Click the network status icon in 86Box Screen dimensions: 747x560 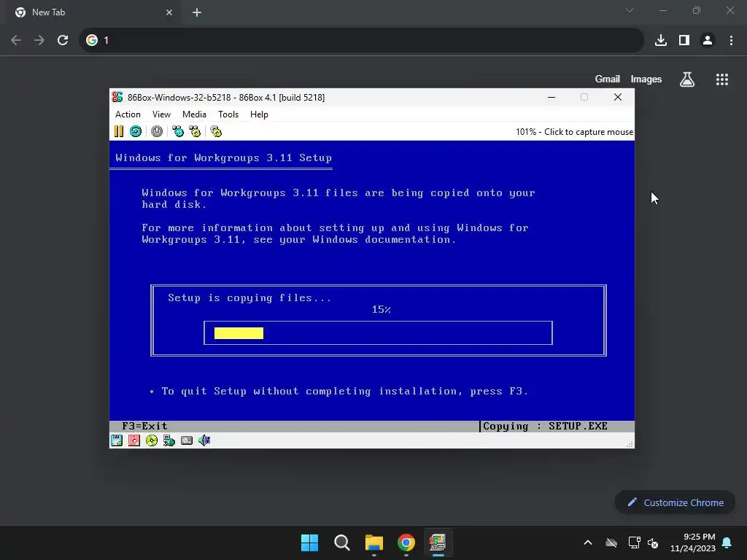pos(169,440)
